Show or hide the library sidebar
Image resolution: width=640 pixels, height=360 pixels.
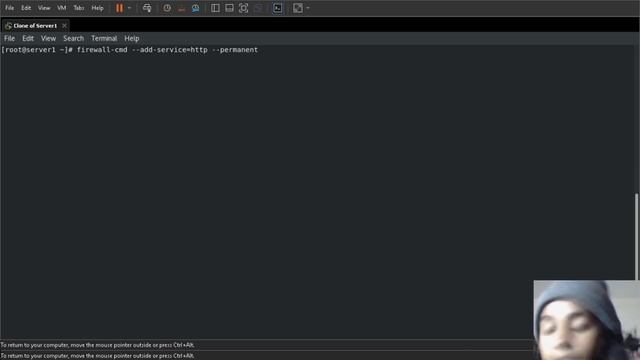215,8
